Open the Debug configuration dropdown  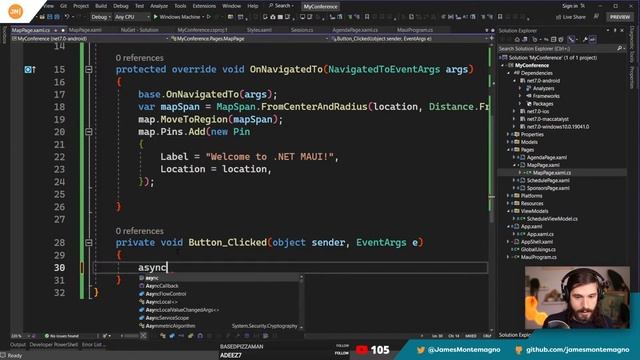100,17
